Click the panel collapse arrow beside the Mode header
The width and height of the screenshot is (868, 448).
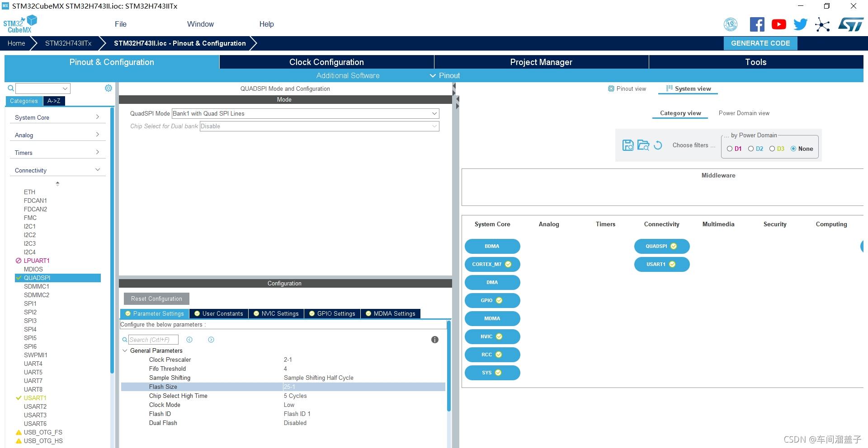coord(458,99)
